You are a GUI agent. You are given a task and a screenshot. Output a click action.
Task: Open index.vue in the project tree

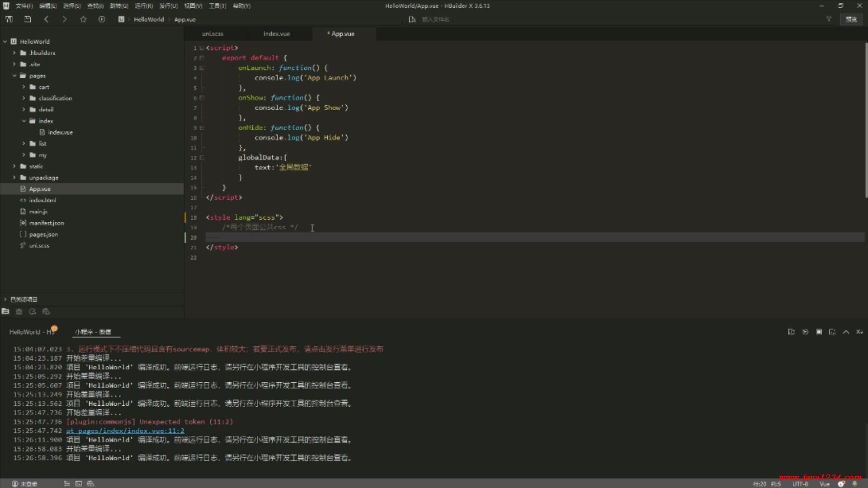[60, 132]
